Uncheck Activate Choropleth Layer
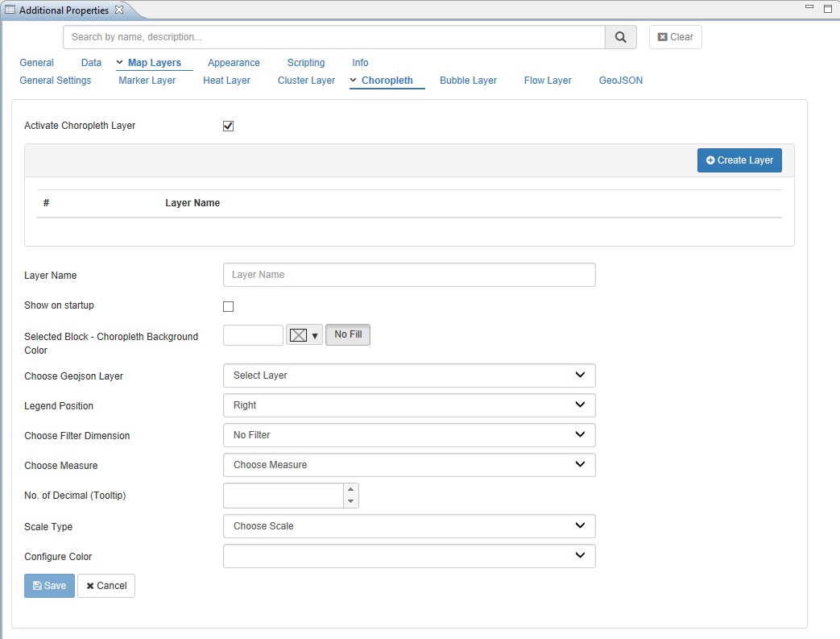The image size is (840, 639). point(228,126)
